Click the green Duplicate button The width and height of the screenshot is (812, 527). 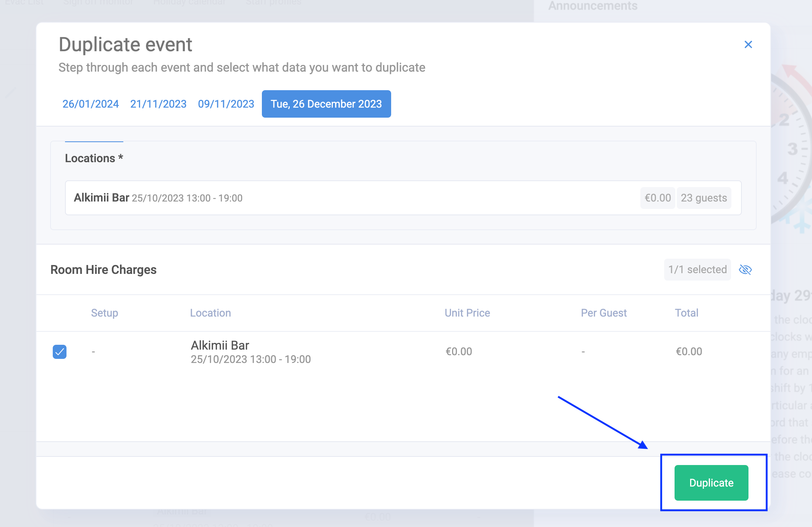point(711,482)
